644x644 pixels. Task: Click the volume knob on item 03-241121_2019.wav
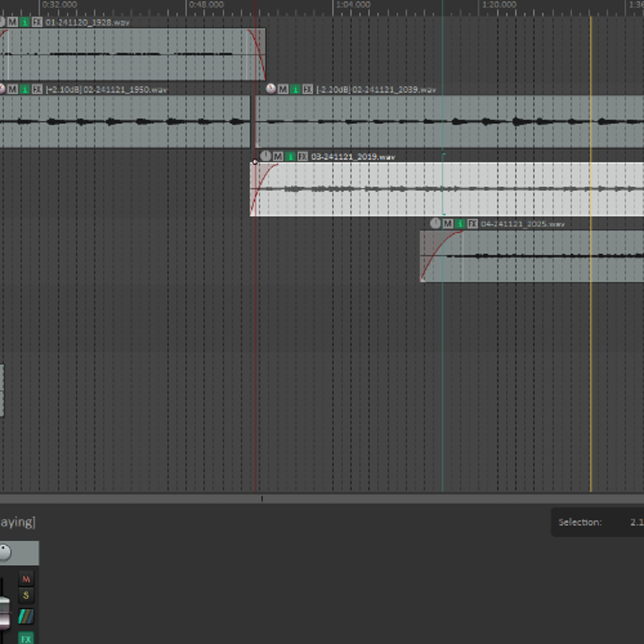tap(265, 156)
